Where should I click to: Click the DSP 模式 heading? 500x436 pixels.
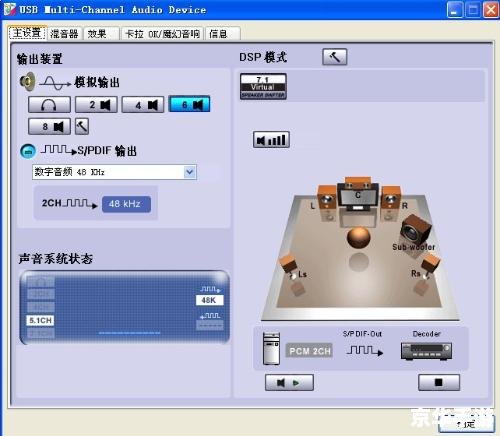(263, 57)
